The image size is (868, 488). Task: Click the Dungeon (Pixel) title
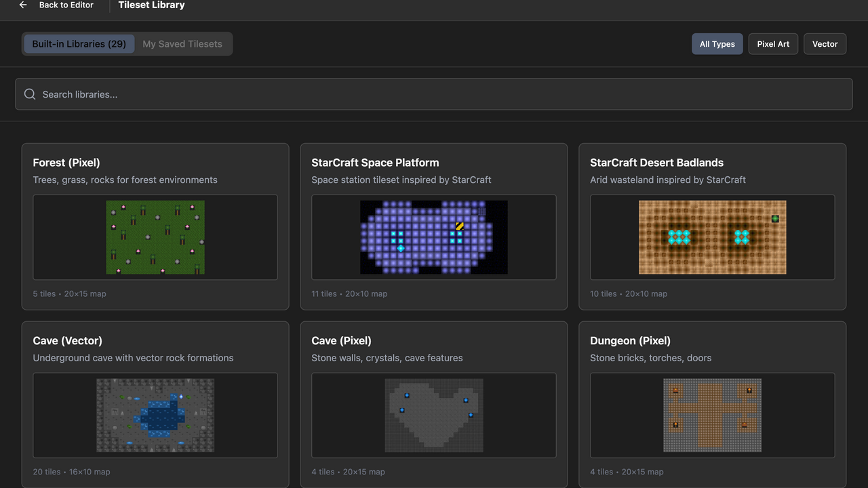coord(630,341)
